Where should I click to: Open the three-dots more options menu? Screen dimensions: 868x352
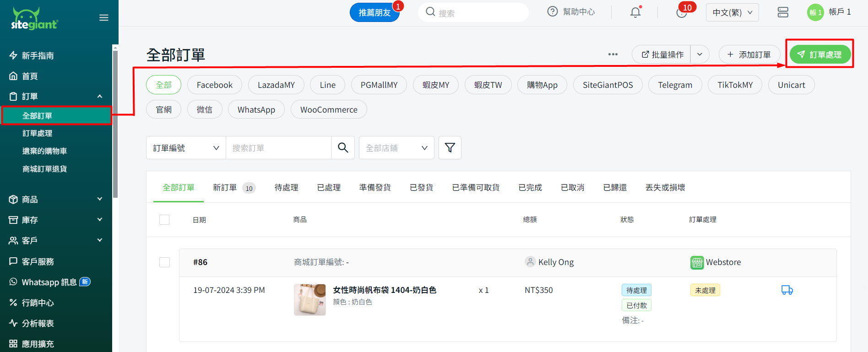[x=613, y=54]
